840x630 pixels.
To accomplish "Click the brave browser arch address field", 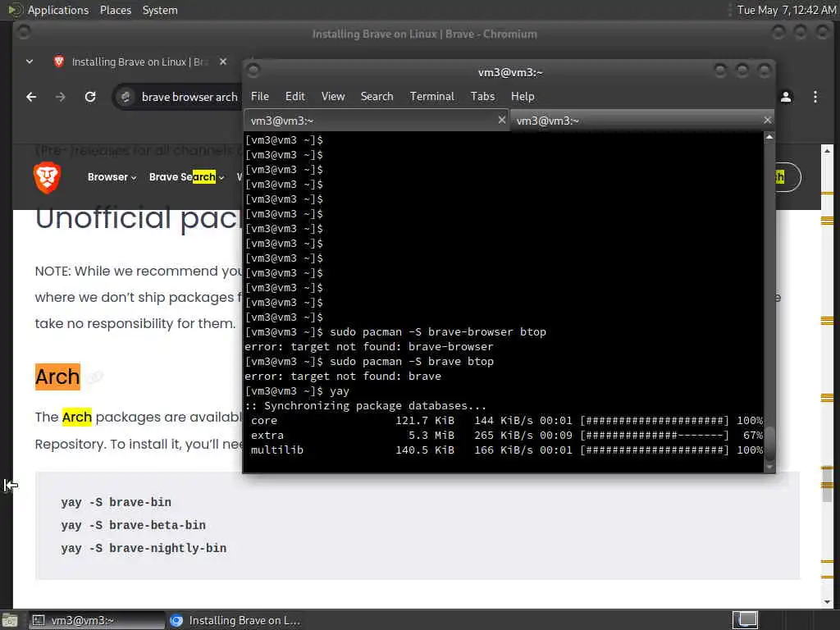I will 189,97.
